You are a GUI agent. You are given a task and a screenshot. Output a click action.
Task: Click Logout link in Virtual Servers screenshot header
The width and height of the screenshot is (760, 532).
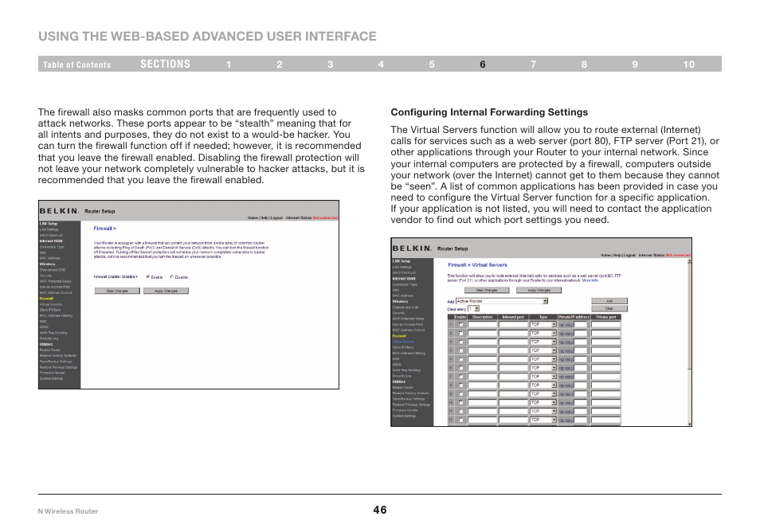[x=629, y=255]
